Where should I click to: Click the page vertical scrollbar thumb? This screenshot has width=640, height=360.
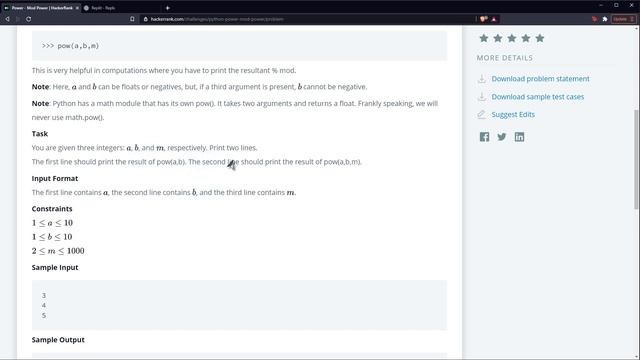tap(636, 159)
